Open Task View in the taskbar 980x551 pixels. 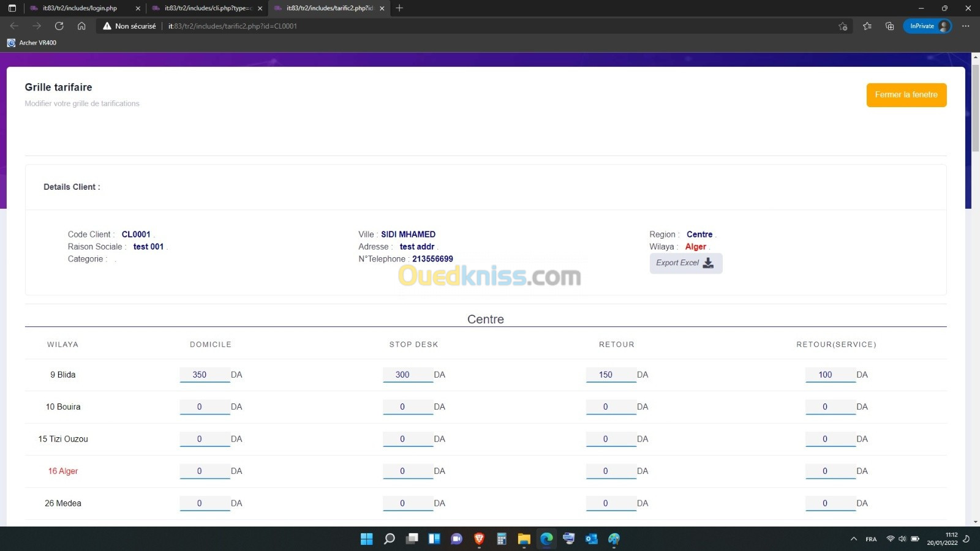pyautogui.click(x=412, y=539)
